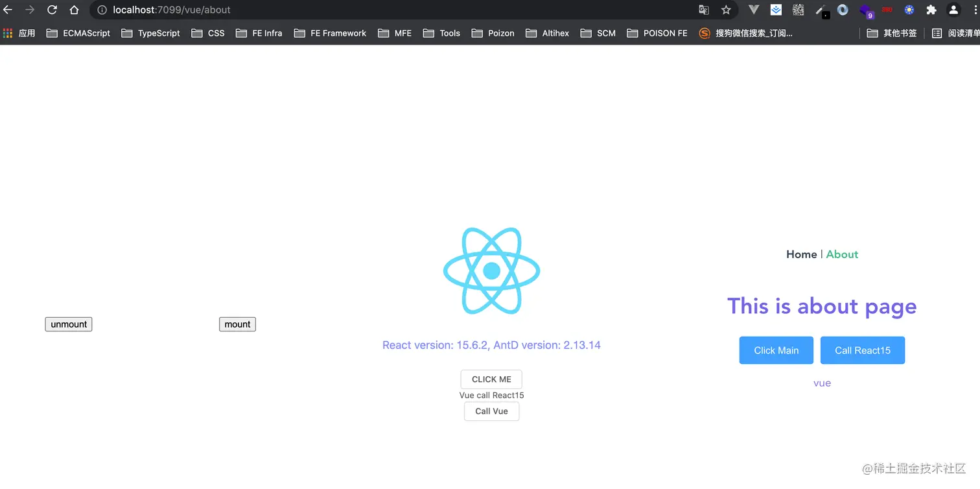Image resolution: width=980 pixels, height=489 pixels.
Task: Open the FE Framework bookmark folder
Action: click(x=330, y=33)
